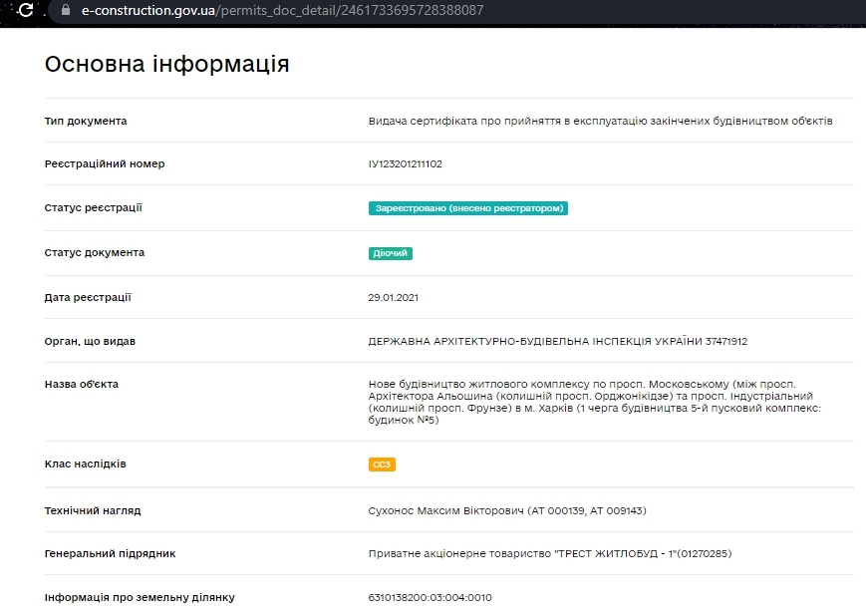866x616 pixels.
Task: Click 'Сухонос Максим Вікторович' supervisor value
Action: [x=507, y=511]
